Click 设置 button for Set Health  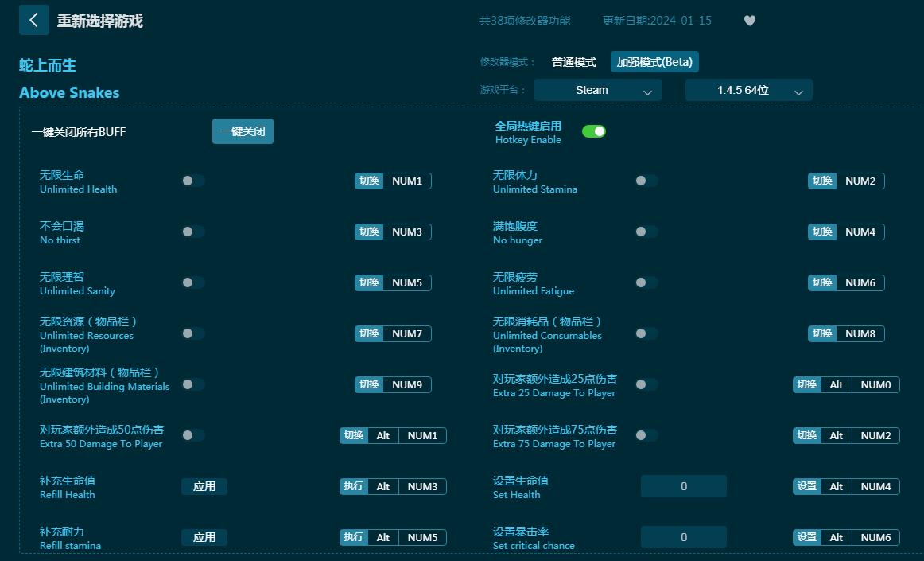point(806,486)
